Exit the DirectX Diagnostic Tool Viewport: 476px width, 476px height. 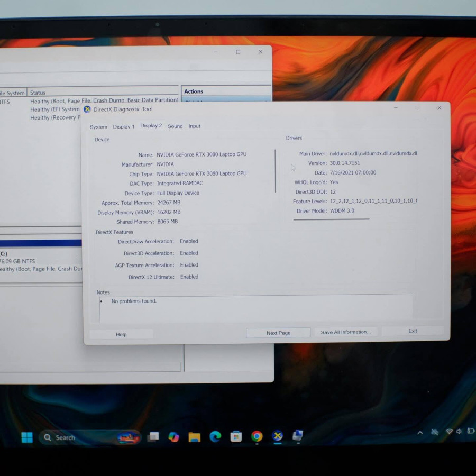click(x=413, y=331)
